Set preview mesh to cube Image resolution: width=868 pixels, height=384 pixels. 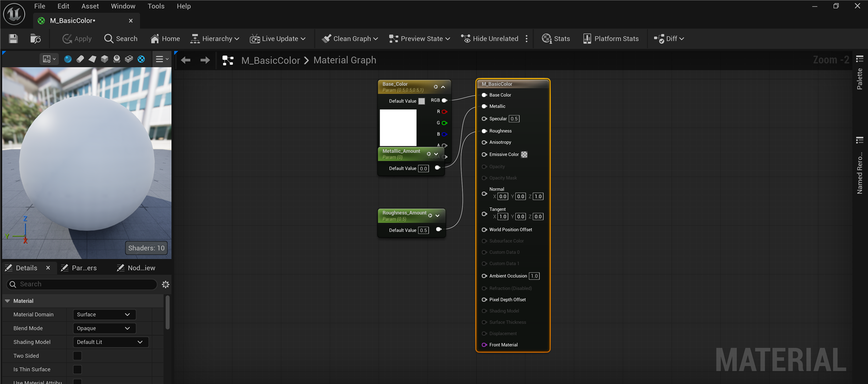(104, 59)
